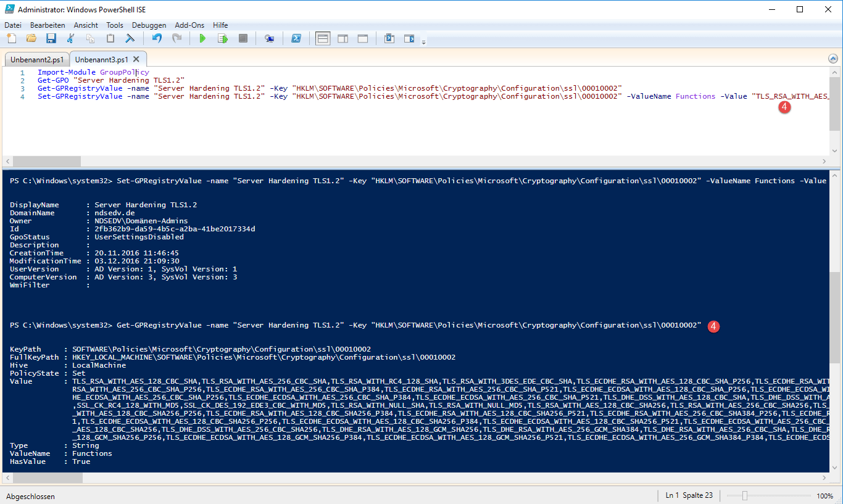The width and height of the screenshot is (843, 504).
Task: Click the Open Script folder icon
Action: pyautogui.click(x=31, y=39)
